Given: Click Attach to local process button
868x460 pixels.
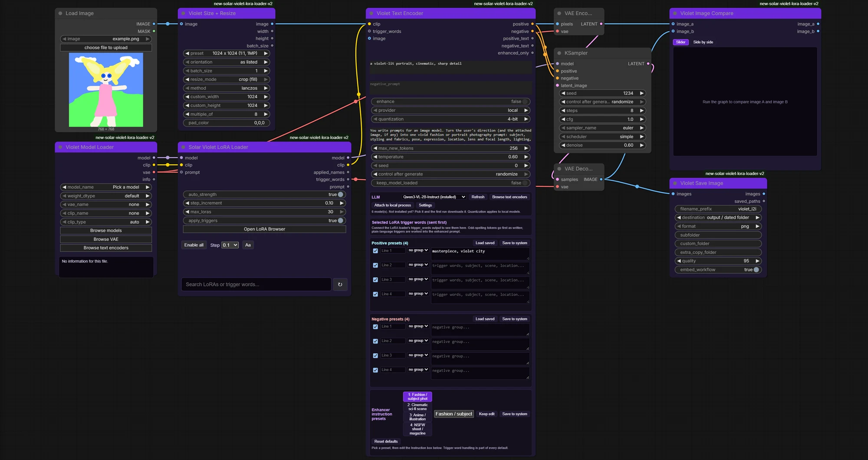Looking at the screenshot, I should [x=392, y=205].
